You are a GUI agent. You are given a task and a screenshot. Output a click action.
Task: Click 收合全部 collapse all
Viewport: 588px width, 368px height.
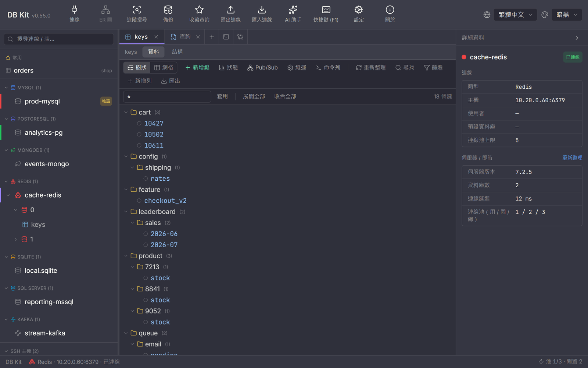[x=285, y=96]
